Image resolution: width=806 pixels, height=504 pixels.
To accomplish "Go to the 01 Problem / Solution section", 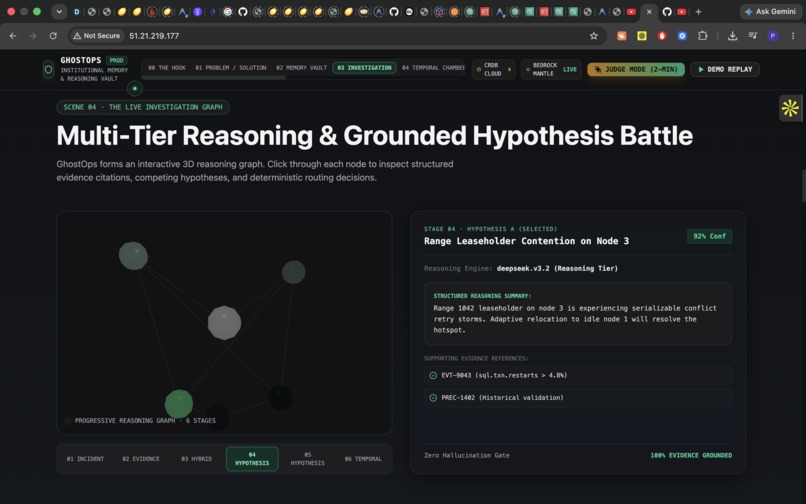I will click(231, 68).
